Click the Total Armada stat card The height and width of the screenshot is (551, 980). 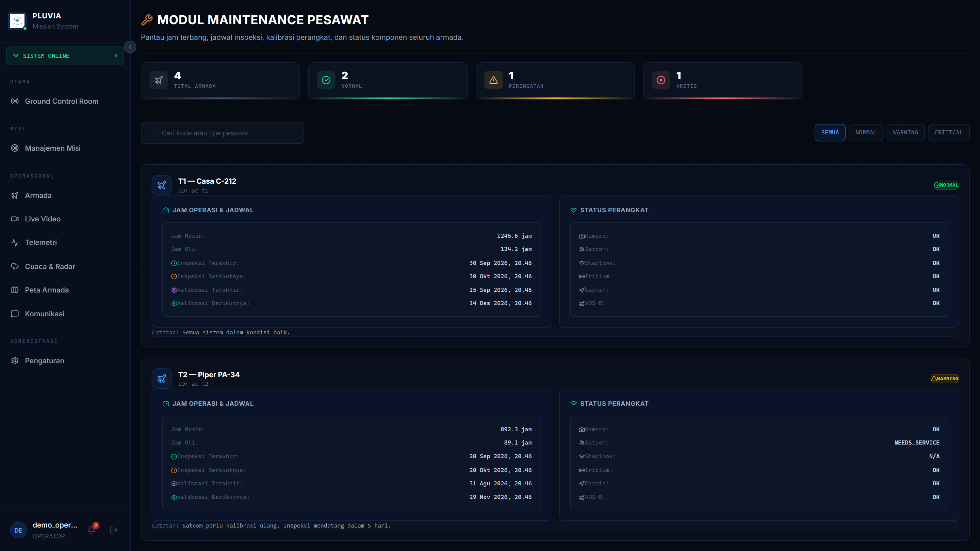click(x=220, y=81)
